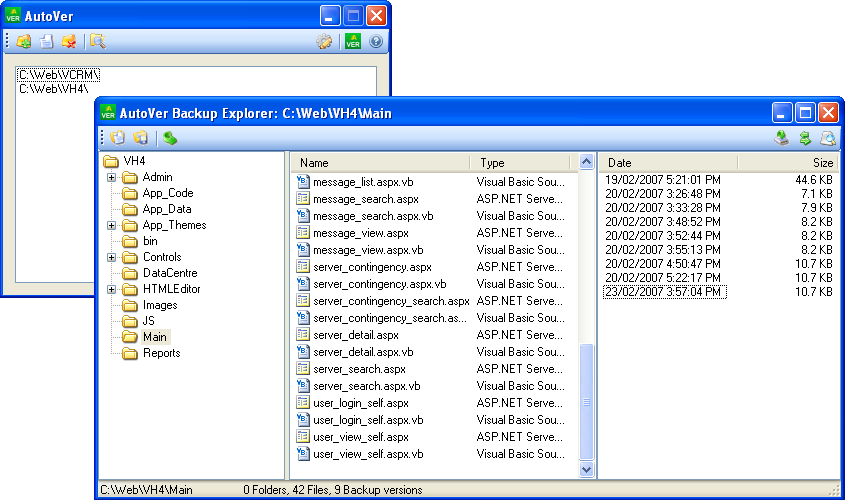Click the second folder icon in Backup Explorer toolbar
Screen dimensions: 846x500
coord(141,138)
